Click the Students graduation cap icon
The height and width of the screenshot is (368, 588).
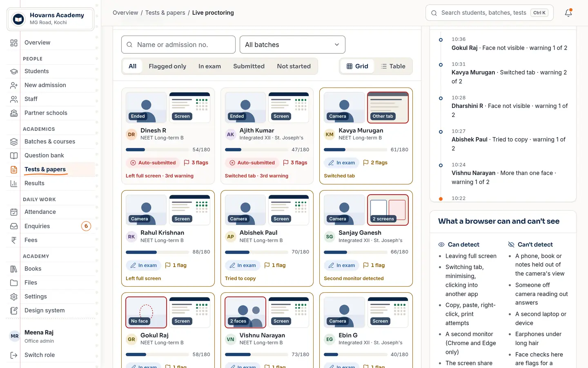coord(14,71)
